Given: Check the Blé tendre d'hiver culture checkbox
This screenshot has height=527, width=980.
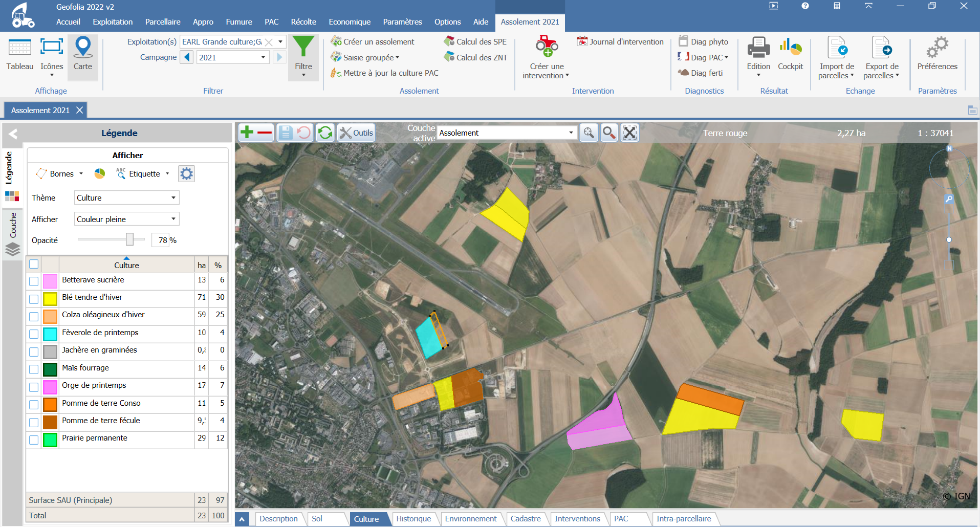Looking at the screenshot, I should click(x=33, y=298).
